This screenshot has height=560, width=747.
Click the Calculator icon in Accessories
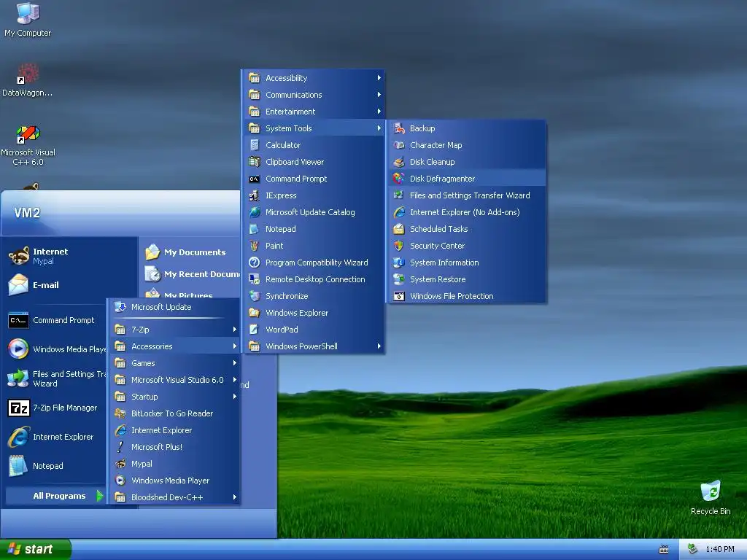tap(255, 145)
